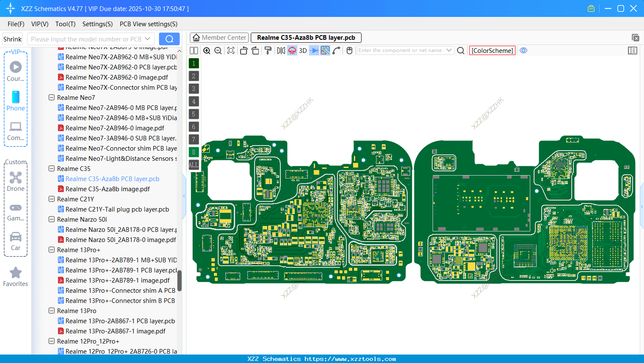Switch to Realme C35-Aza8b PCB layer tab
644x363 pixels.
[306, 38]
